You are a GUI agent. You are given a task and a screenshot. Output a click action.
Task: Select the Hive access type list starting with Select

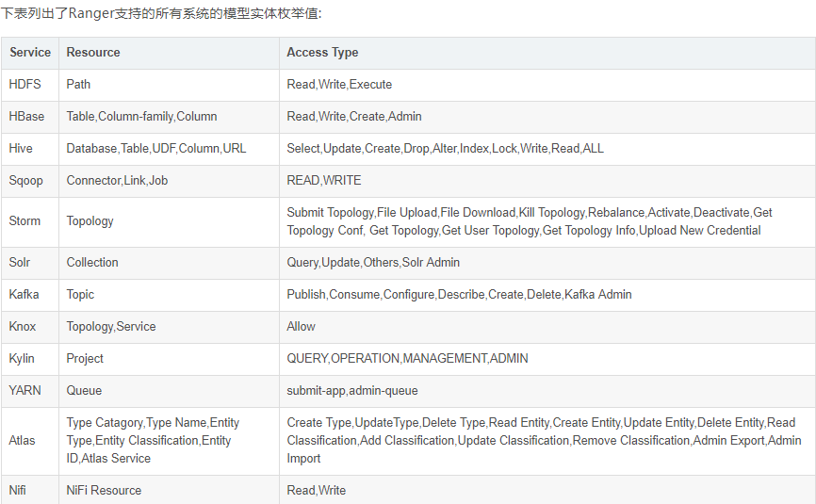click(547, 149)
